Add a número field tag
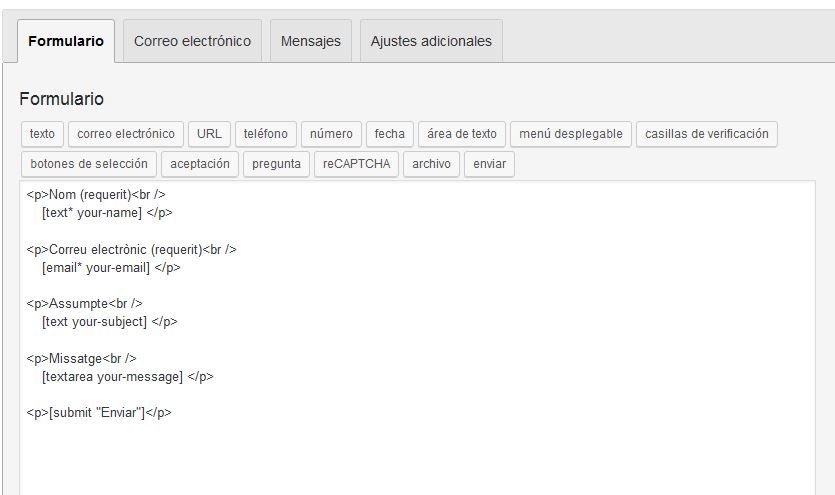The image size is (835, 495). coord(331,134)
